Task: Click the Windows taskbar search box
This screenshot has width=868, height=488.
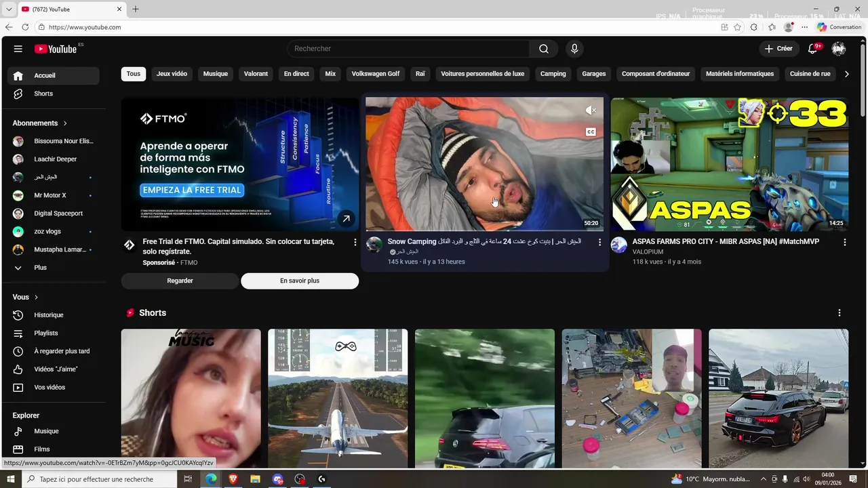Action: tap(99, 479)
